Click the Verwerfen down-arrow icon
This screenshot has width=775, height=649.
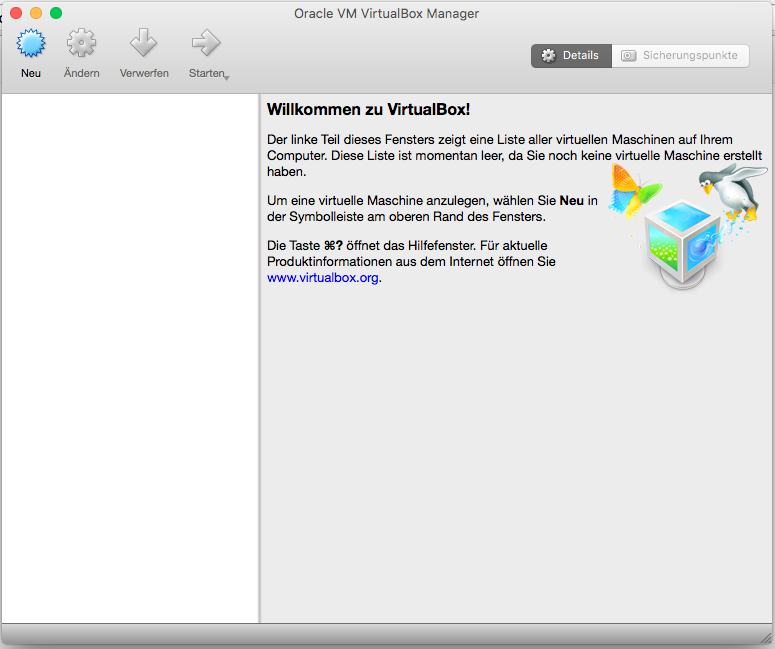[144, 45]
